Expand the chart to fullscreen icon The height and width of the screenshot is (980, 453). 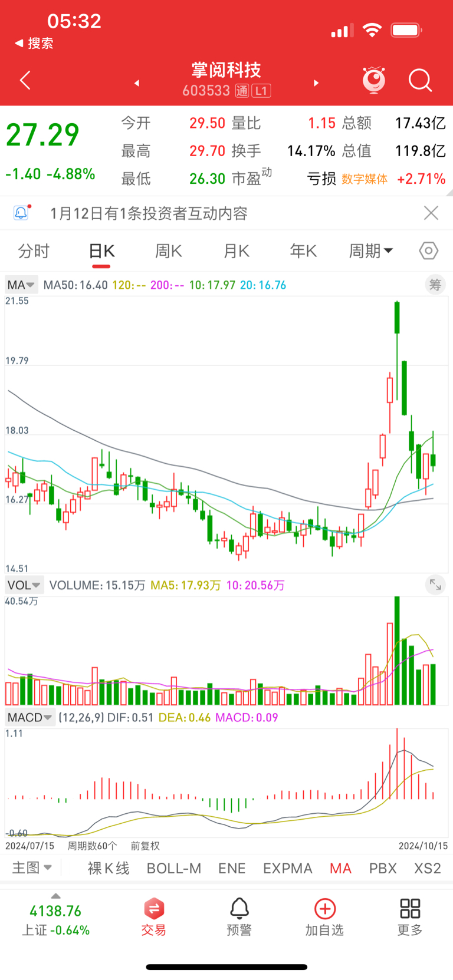click(435, 585)
